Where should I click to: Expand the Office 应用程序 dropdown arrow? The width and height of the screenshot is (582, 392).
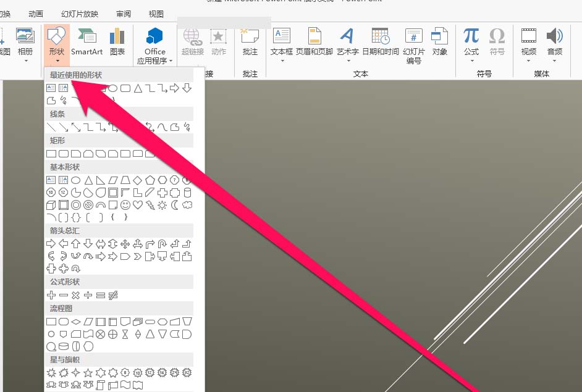point(171,61)
